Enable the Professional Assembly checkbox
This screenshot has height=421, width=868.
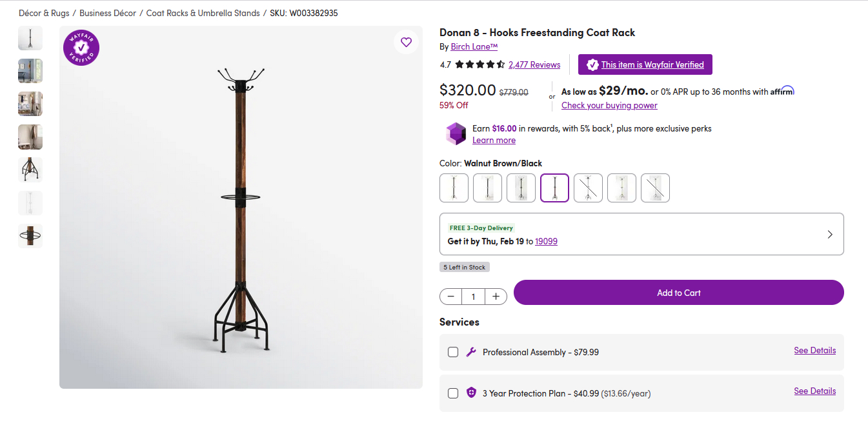point(453,352)
